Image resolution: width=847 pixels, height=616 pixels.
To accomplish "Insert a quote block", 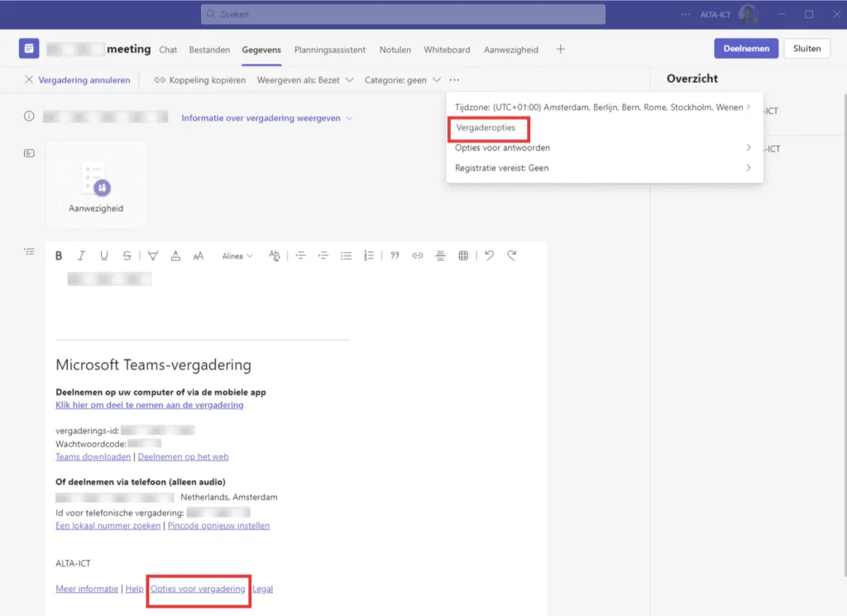I will click(x=395, y=255).
